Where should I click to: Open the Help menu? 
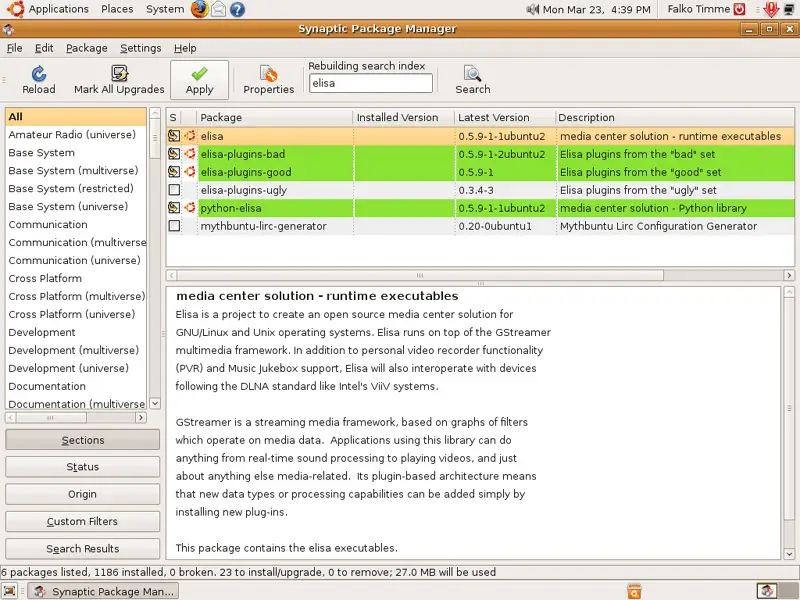click(185, 48)
